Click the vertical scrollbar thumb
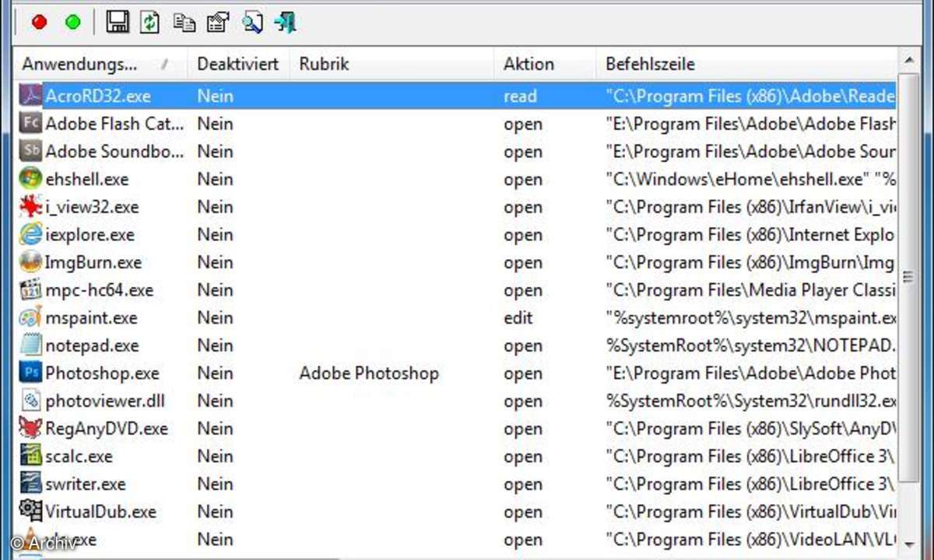 908,276
